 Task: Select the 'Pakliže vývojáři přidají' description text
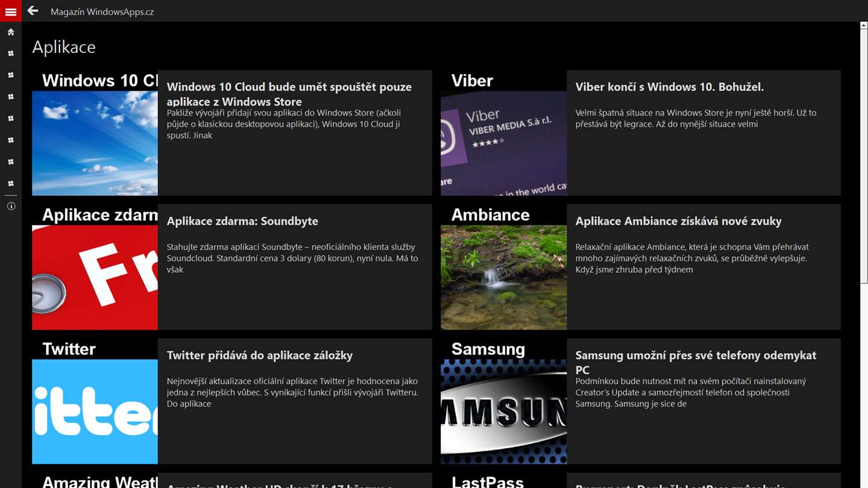pos(284,124)
